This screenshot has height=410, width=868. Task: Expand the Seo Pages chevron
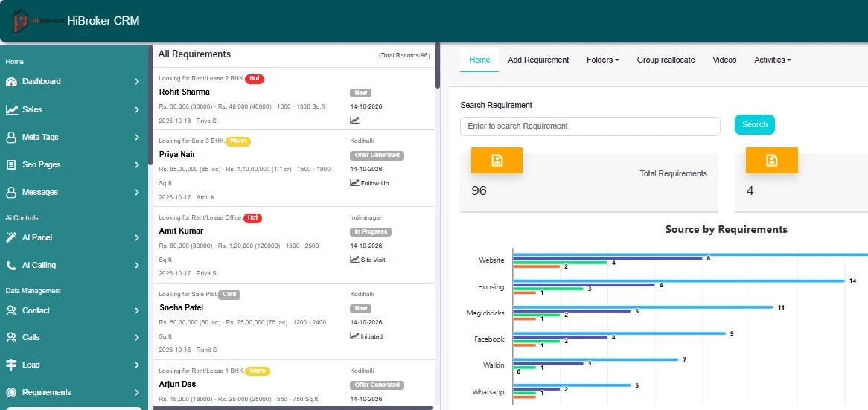[x=137, y=165]
